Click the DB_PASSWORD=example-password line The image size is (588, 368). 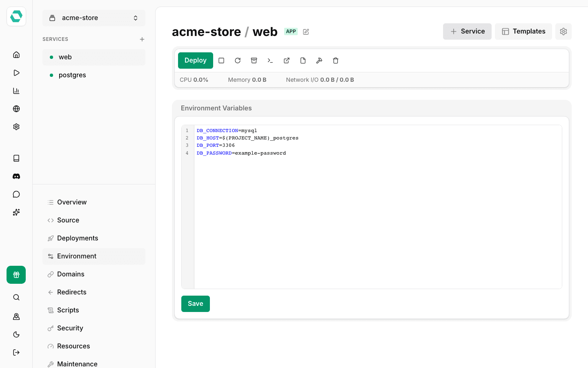(241, 153)
